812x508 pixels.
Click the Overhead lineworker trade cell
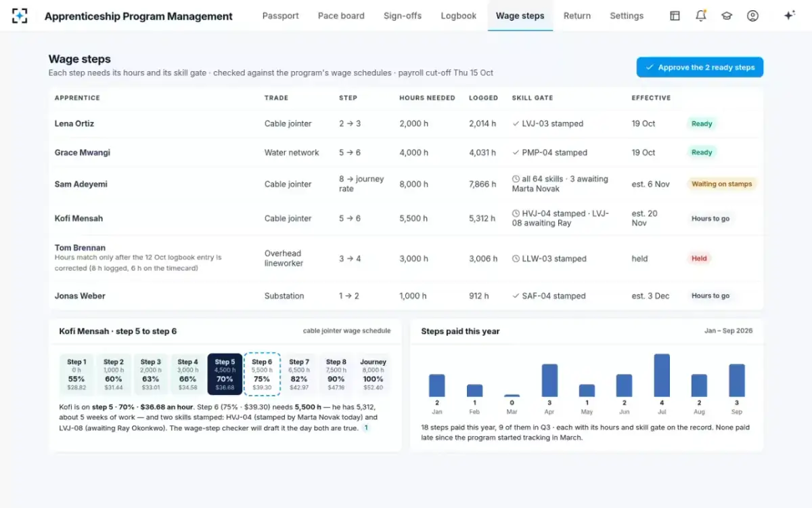284,258
